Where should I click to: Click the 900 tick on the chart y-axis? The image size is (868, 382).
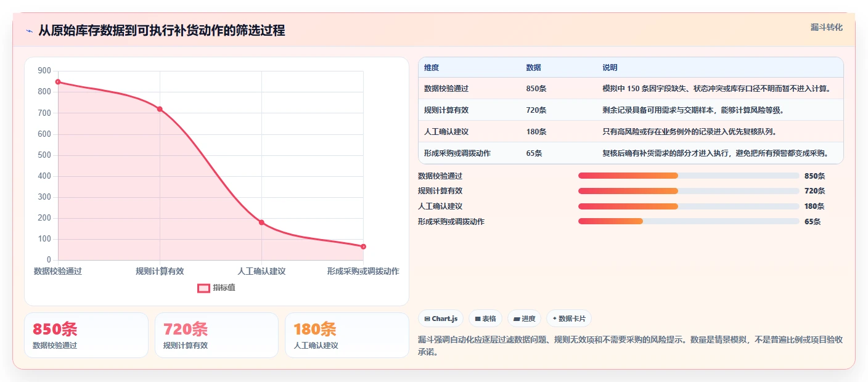[x=44, y=71]
